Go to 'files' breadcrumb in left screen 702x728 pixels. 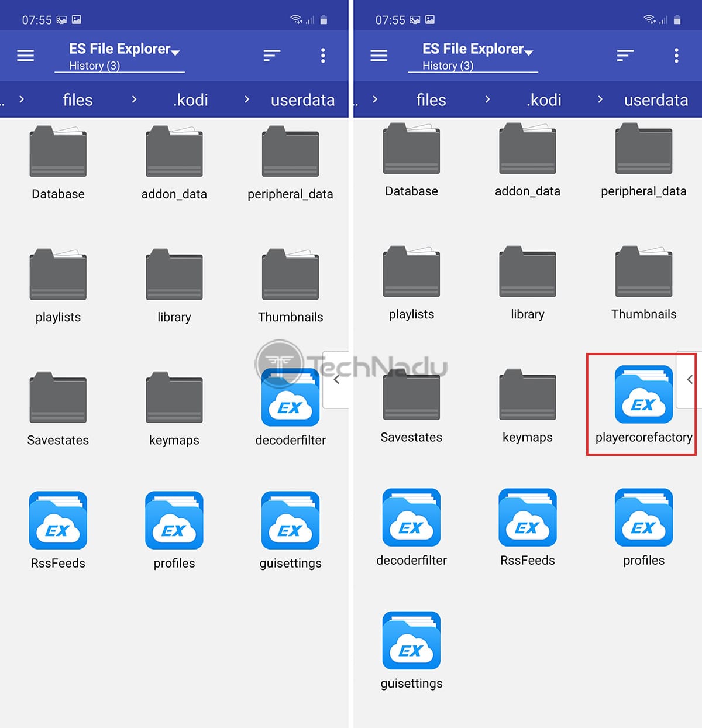[x=78, y=100]
